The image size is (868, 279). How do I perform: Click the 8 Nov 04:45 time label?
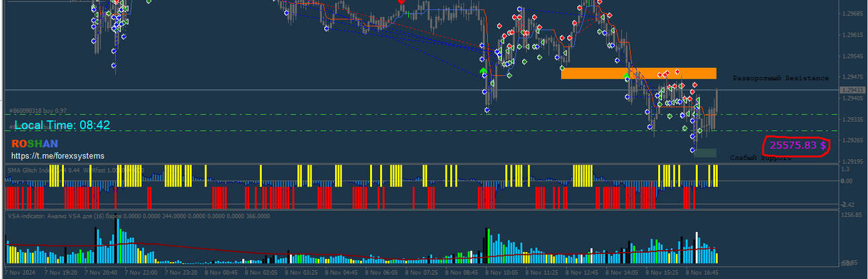[342, 274]
